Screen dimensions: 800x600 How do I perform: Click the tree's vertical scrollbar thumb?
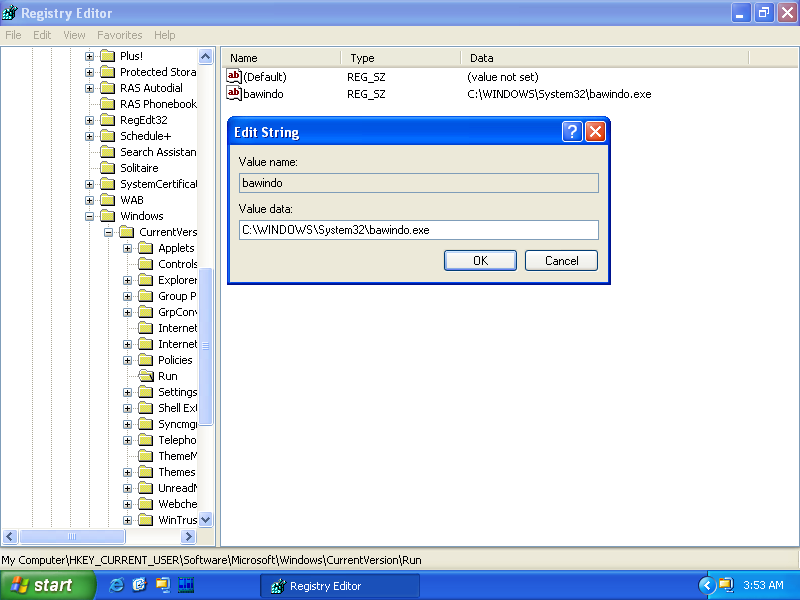206,346
